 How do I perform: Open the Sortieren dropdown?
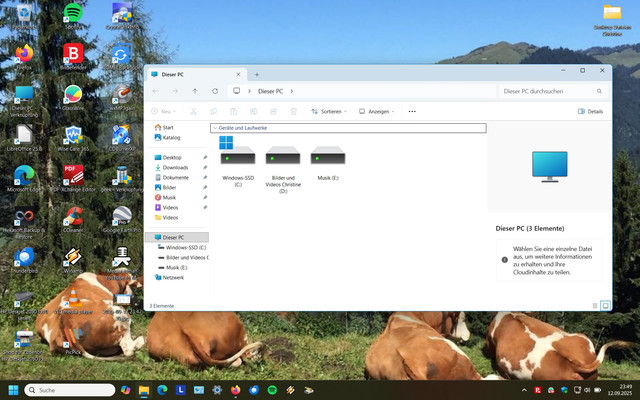329,111
